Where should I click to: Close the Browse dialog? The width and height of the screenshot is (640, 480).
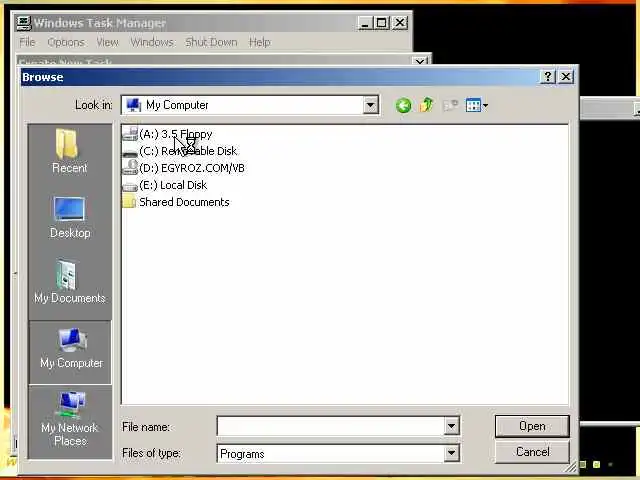pos(566,77)
